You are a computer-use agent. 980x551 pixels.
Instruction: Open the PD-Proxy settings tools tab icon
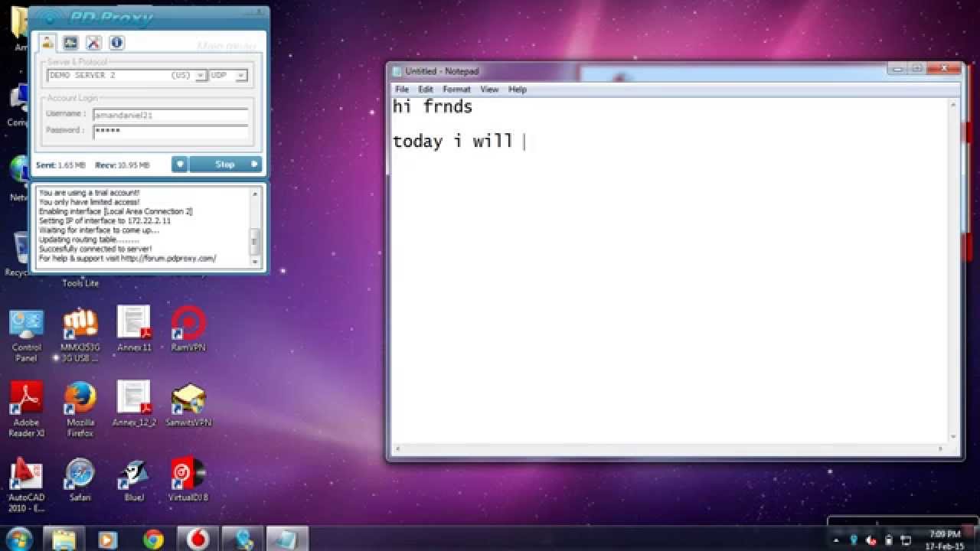pyautogui.click(x=93, y=42)
